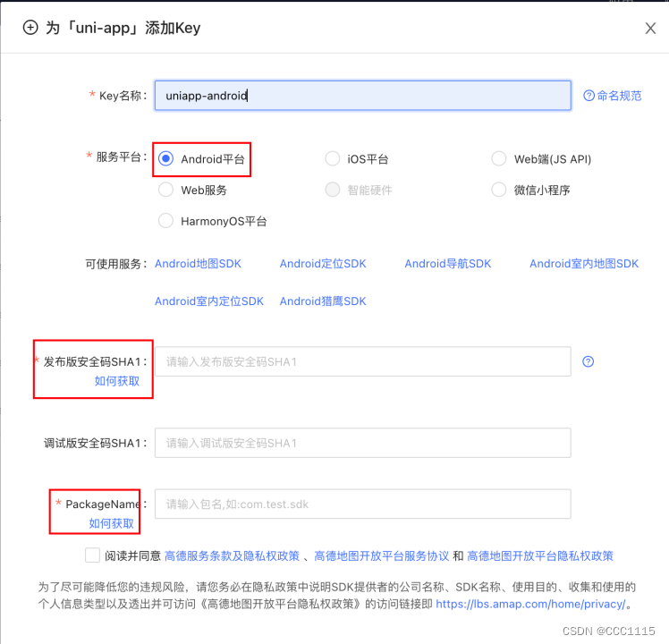Select the 微信小程序 radio button
The width and height of the screenshot is (669, 644).
click(x=499, y=190)
